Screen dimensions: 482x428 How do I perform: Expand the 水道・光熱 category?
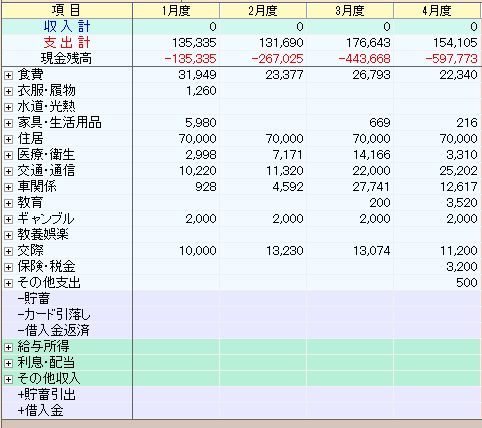pos(8,107)
